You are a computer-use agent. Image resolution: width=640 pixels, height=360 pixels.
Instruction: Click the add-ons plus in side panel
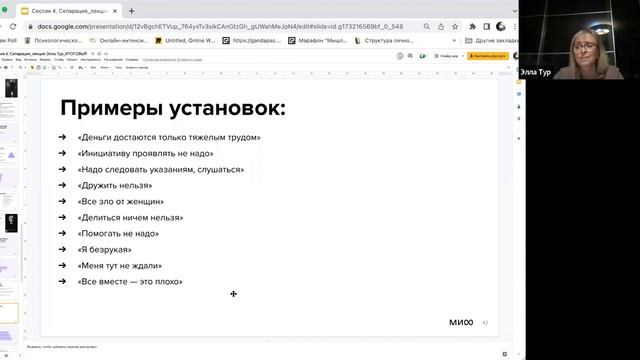(519, 139)
